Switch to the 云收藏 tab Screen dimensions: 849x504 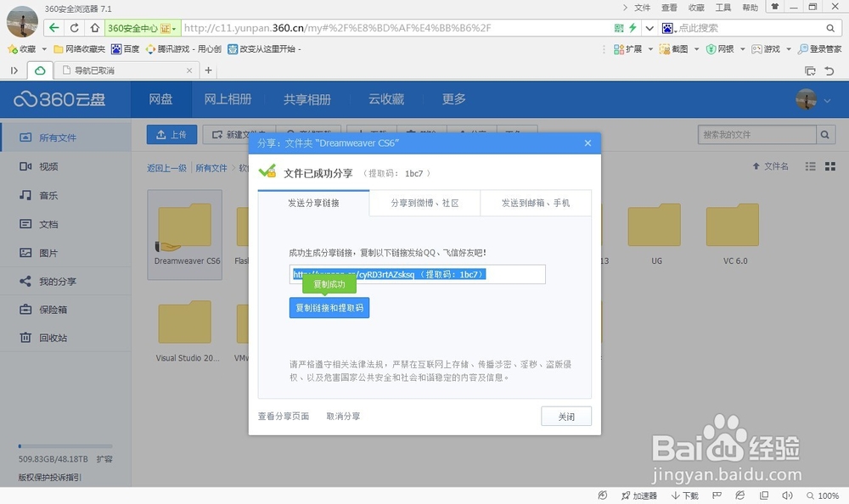click(386, 99)
